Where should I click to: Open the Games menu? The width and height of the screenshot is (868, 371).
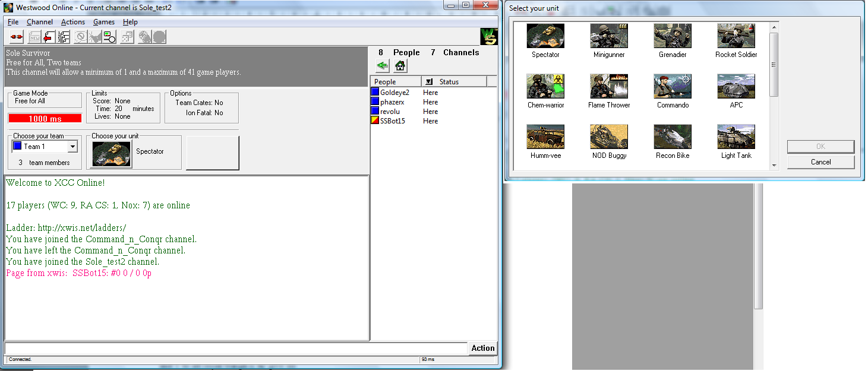[x=103, y=22]
